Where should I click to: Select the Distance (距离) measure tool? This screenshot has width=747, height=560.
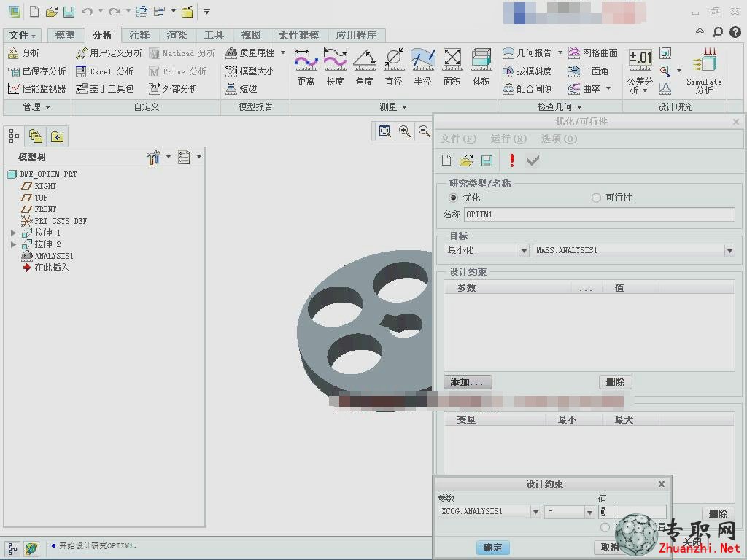[306, 66]
